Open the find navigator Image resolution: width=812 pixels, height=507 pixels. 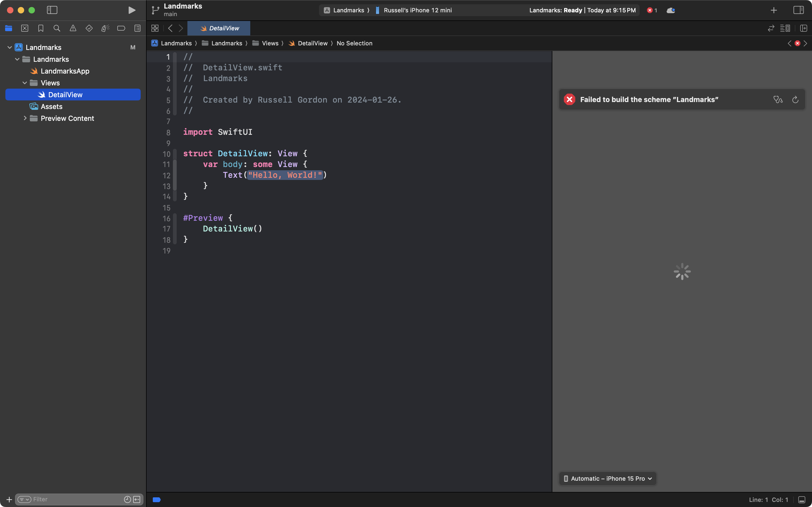[57, 28]
